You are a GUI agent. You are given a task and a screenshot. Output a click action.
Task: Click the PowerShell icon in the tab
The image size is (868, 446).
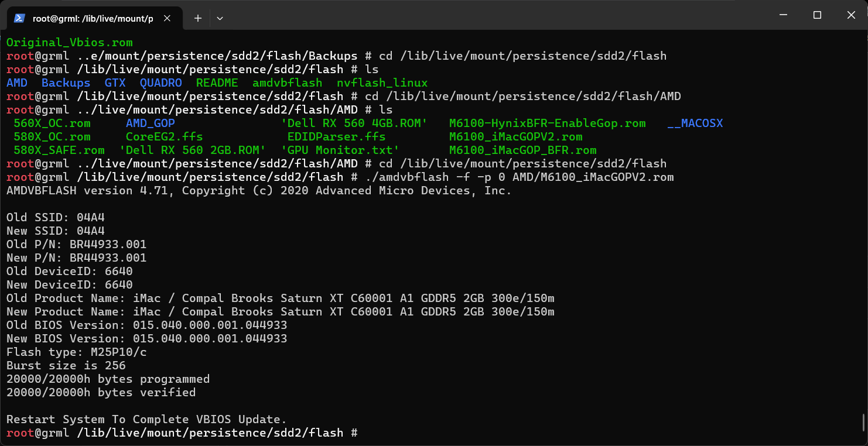pos(19,18)
